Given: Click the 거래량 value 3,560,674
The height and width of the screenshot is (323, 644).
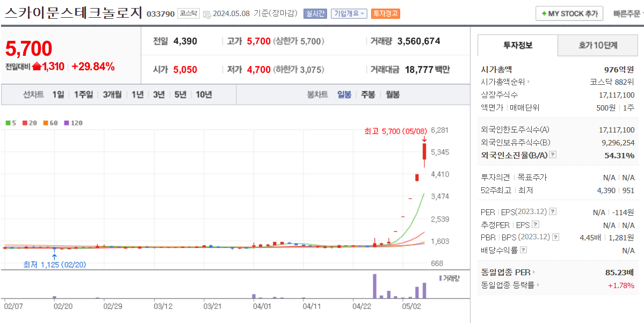Looking at the screenshot, I should click(418, 41).
